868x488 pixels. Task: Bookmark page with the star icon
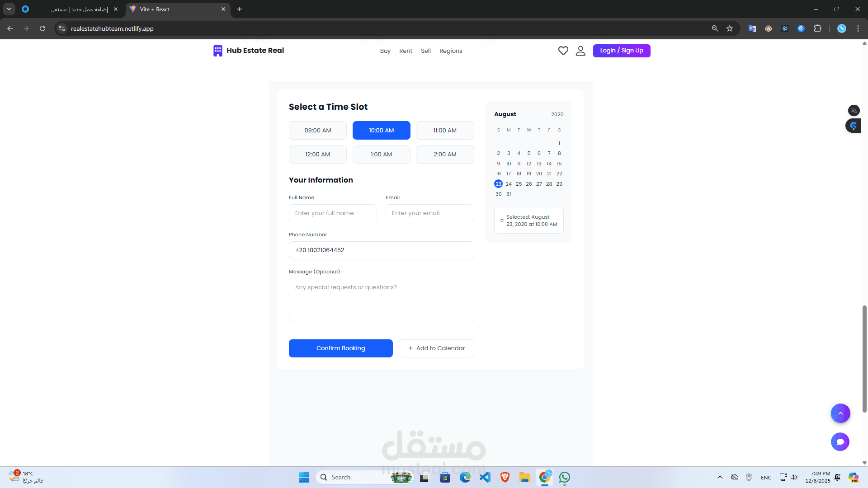[730, 28]
